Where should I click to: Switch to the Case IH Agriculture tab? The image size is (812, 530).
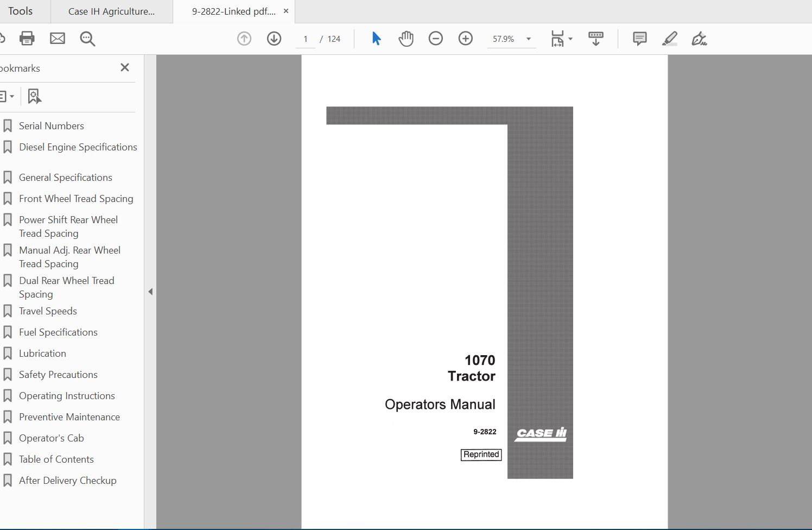(x=112, y=11)
